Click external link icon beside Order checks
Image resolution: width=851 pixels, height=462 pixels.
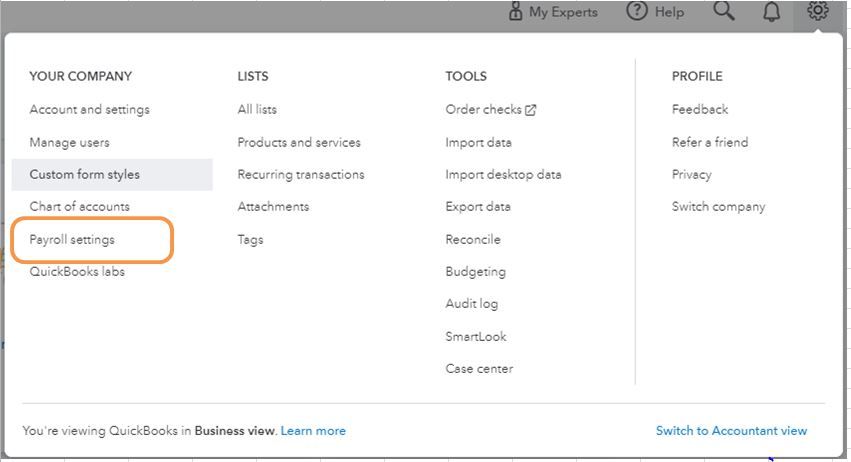click(x=531, y=110)
